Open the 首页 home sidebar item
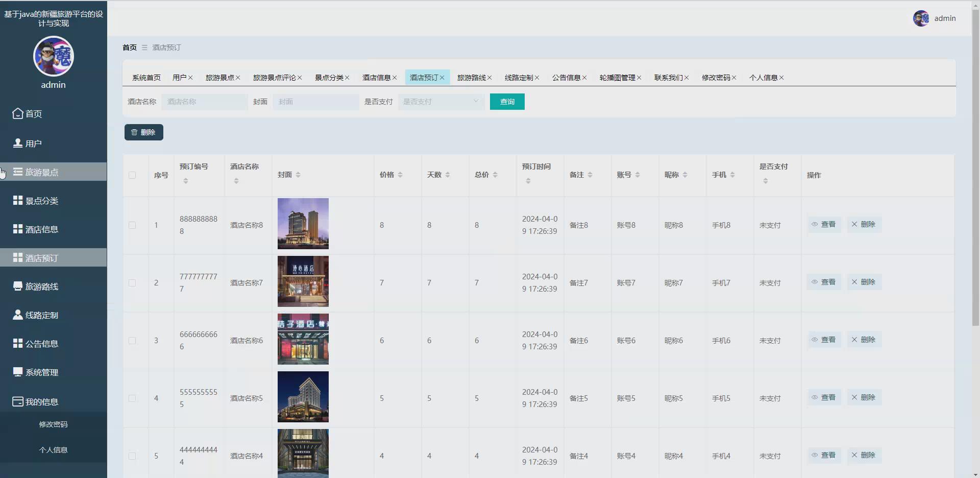 (53, 114)
